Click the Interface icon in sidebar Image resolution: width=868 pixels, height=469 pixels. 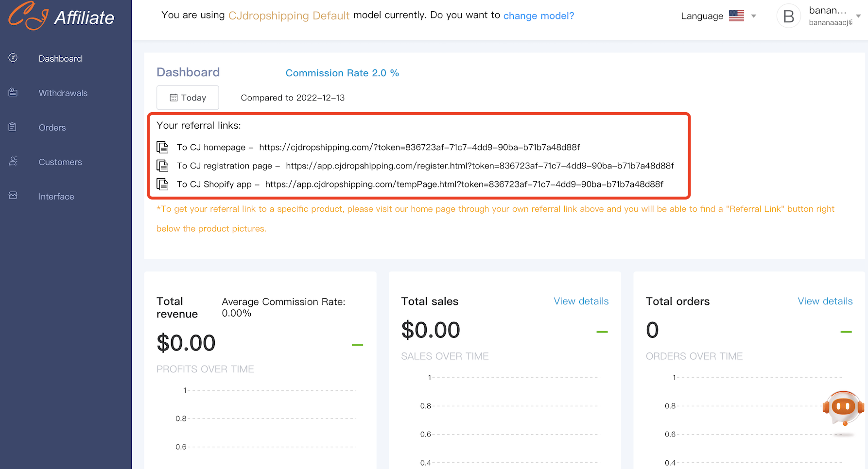pos(13,196)
